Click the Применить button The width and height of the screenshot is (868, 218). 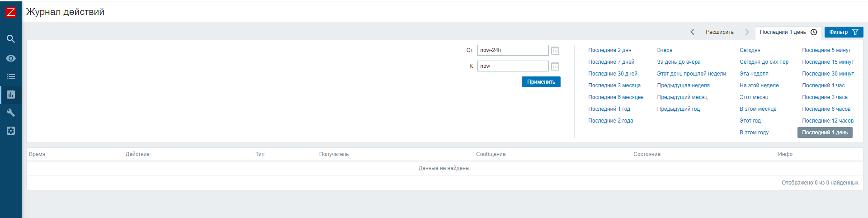541,82
